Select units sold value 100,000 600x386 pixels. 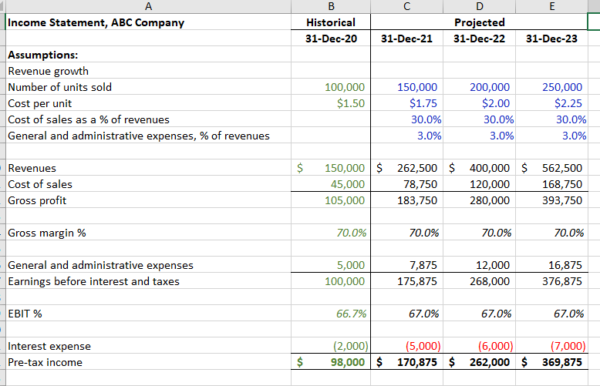coord(331,87)
